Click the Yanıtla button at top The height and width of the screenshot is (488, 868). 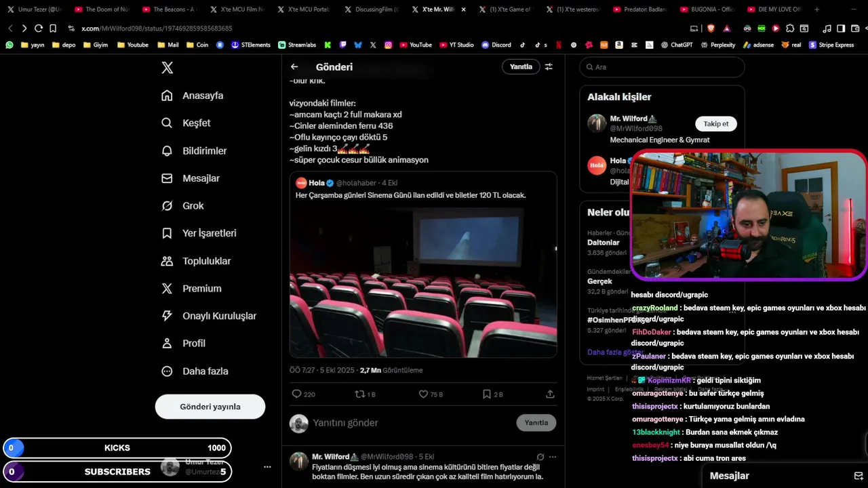pos(521,66)
